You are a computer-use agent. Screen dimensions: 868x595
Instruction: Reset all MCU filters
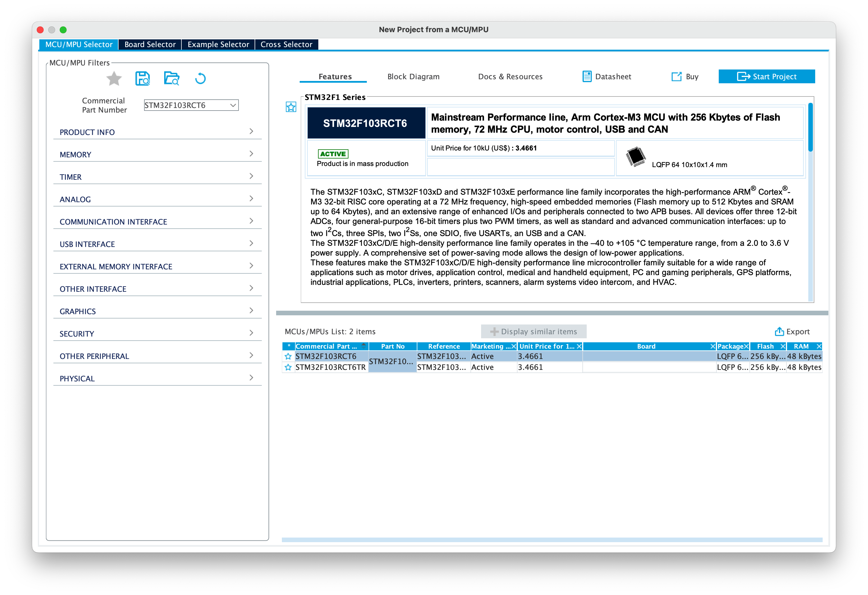coord(200,78)
